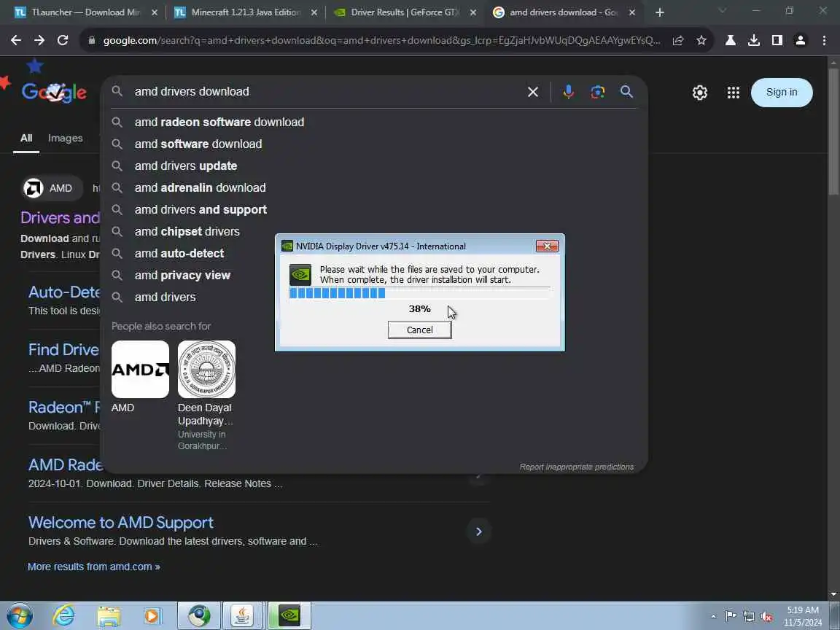Open Action Center flag icon

730,616
